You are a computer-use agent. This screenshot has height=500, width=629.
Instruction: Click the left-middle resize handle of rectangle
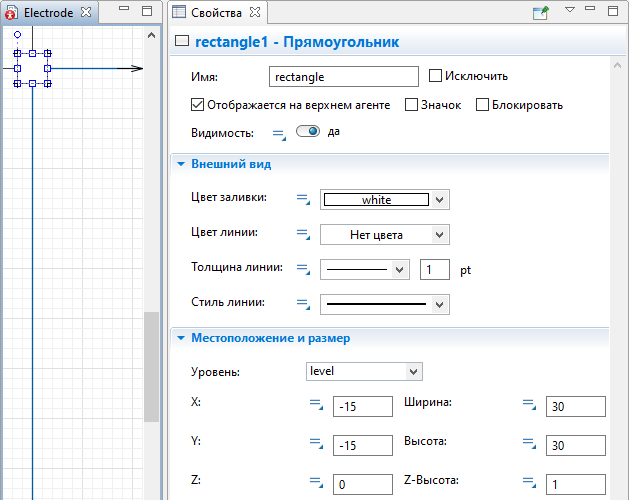point(17,69)
